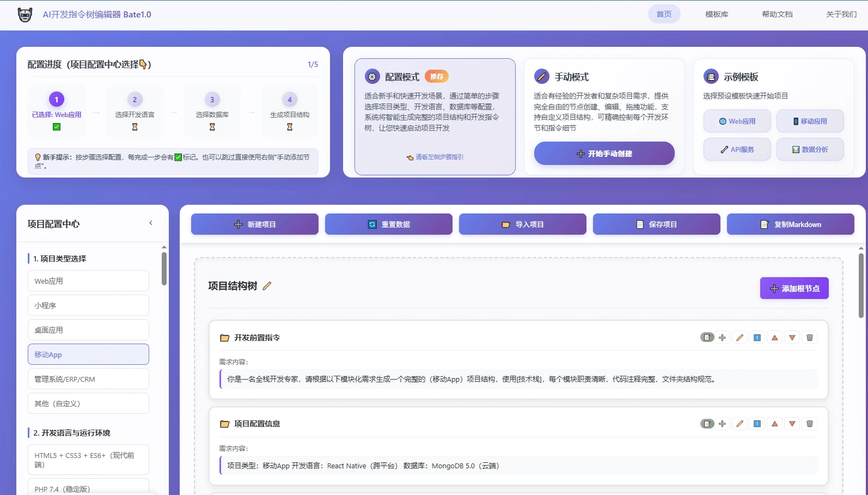Move 开发前置指令 node down with triangle icon
868x495 pixels.
tap(792, 338)
